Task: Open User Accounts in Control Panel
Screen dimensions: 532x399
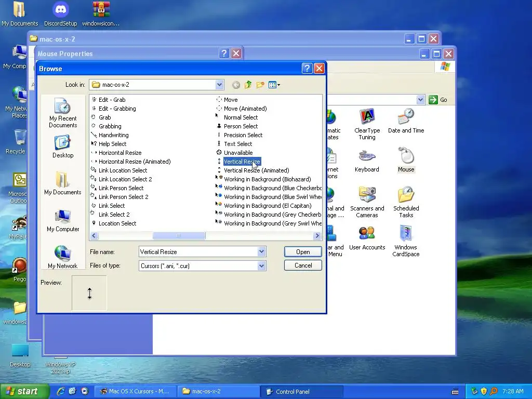Action: click(367, 237)
